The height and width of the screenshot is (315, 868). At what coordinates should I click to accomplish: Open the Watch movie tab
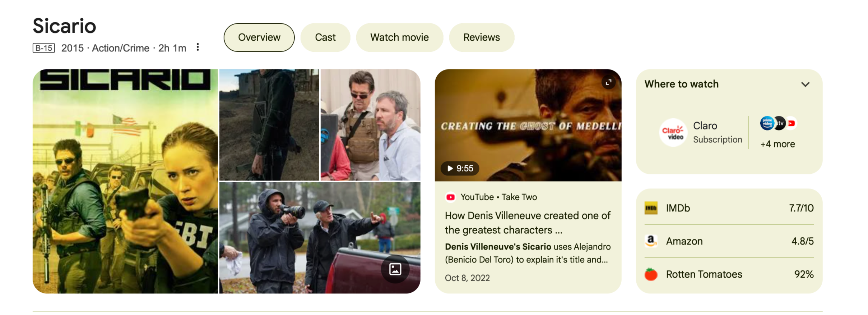click(399, 37)
